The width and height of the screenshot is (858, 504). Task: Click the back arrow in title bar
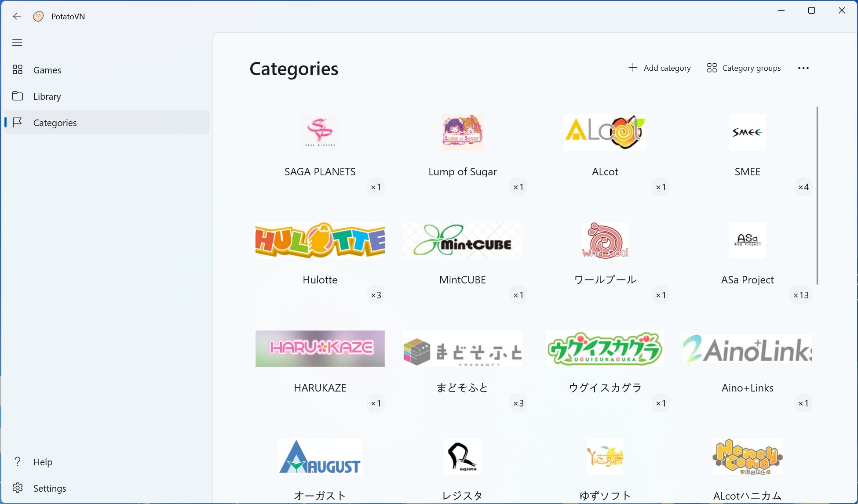point(17,16)
